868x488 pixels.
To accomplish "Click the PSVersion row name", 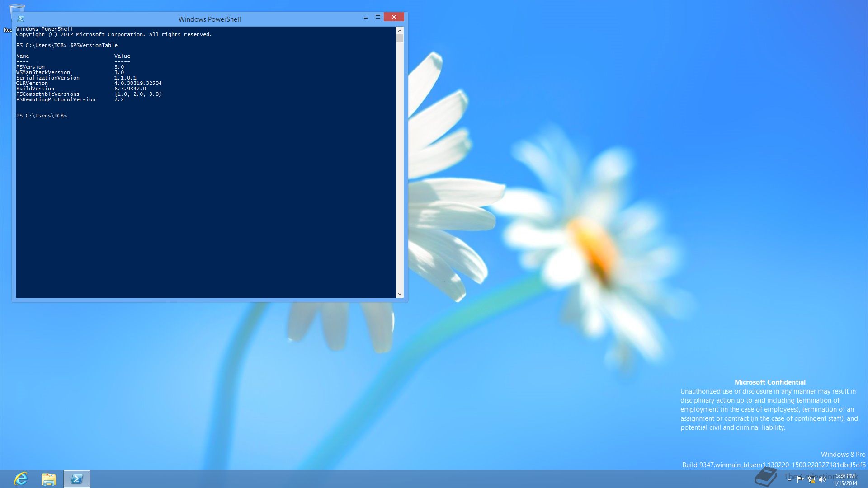I will 31,67.
